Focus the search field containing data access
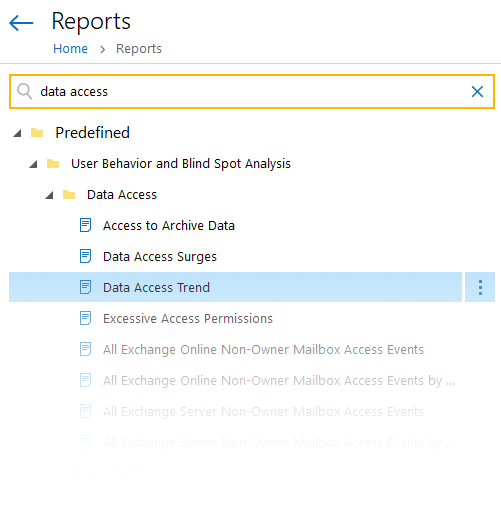This screenshot has width=501, height=527. (x=252, y=91)
